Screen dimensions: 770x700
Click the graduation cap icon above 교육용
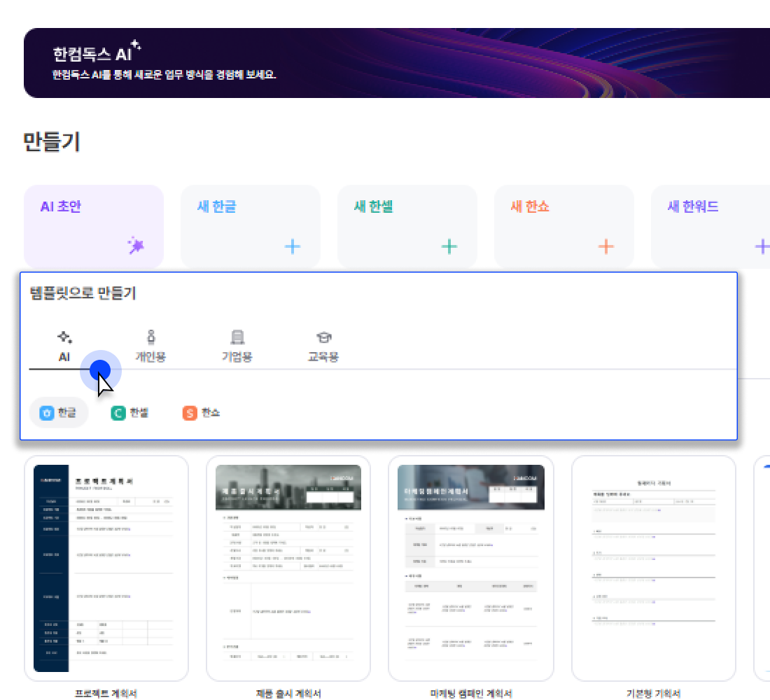point(323,337)
